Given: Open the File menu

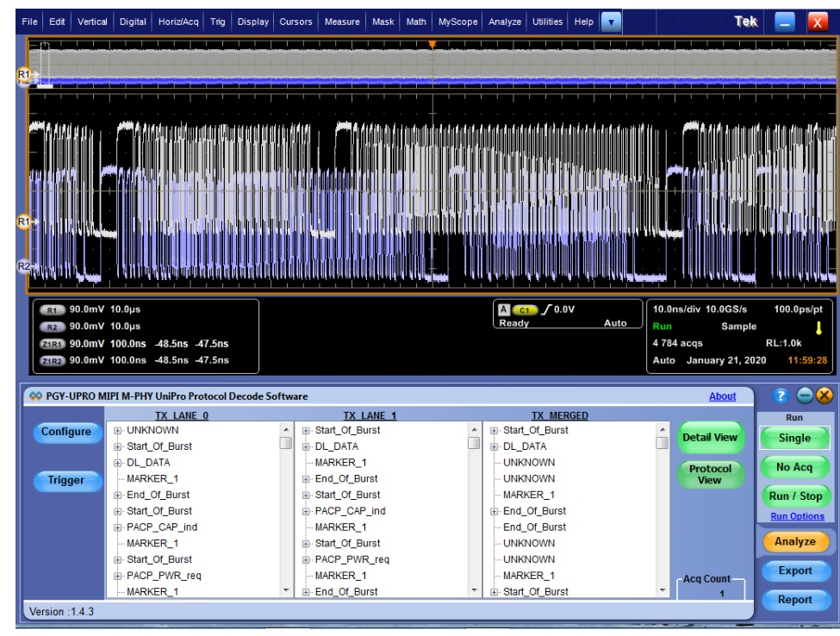Looking at the screenshot, I should (x=29, y=22).
